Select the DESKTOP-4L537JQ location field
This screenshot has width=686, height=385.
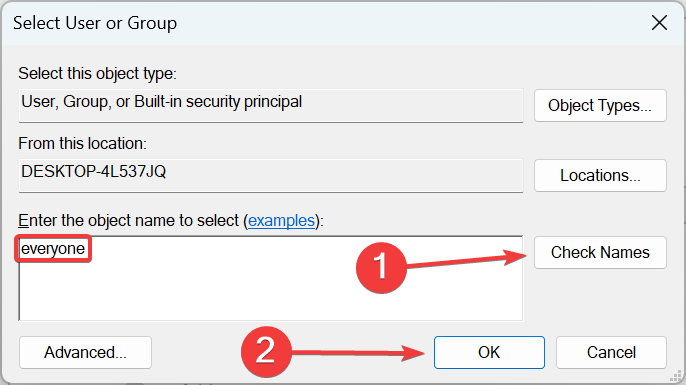tap(271, 175)
